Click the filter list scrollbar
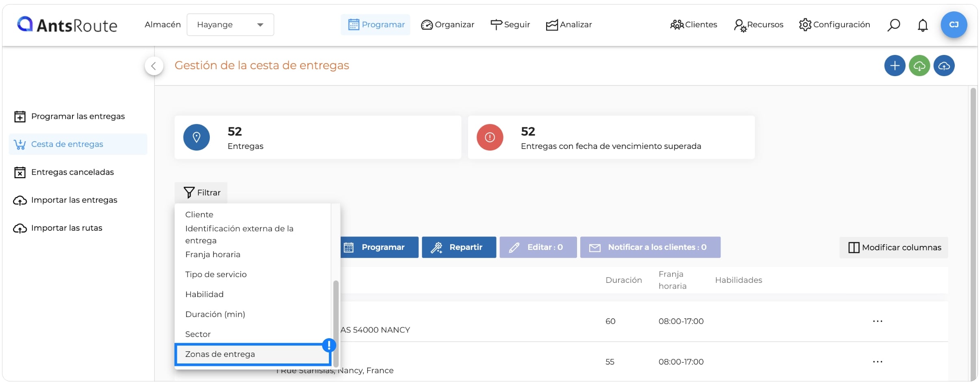The height and width of the screenshot is (385, 980). pos(336,323)
